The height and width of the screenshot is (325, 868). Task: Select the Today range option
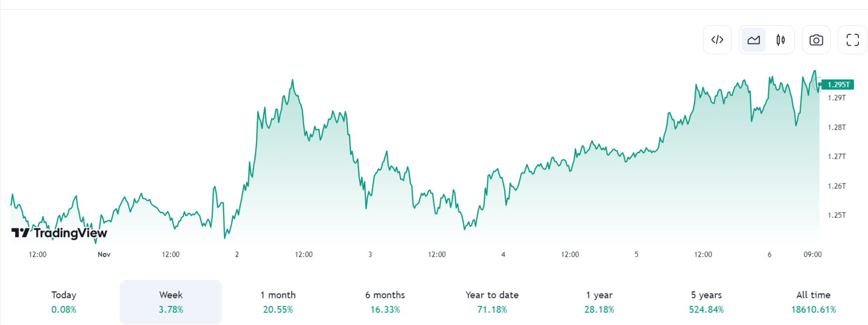(63, 301)
